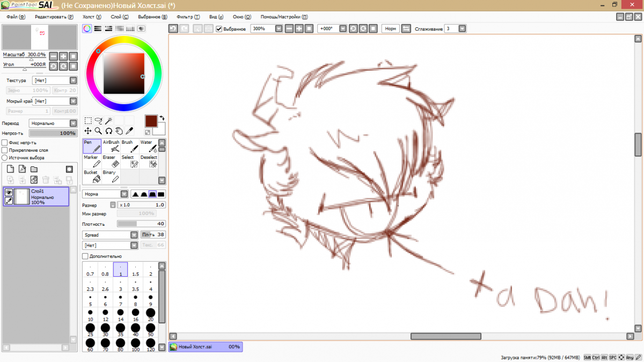Select the Eyedropper color picker tool
644x362 pixels.
pos(129,130)
